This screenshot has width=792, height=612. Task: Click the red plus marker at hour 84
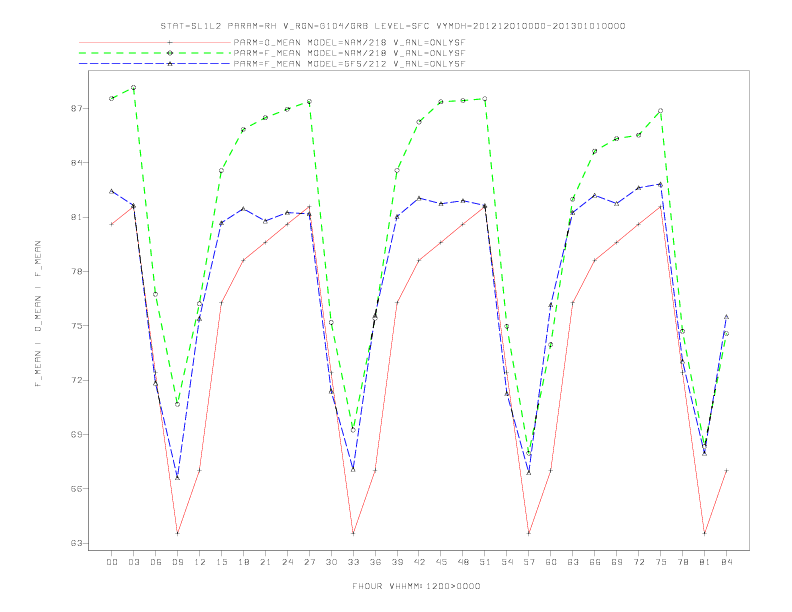[726, 471]
